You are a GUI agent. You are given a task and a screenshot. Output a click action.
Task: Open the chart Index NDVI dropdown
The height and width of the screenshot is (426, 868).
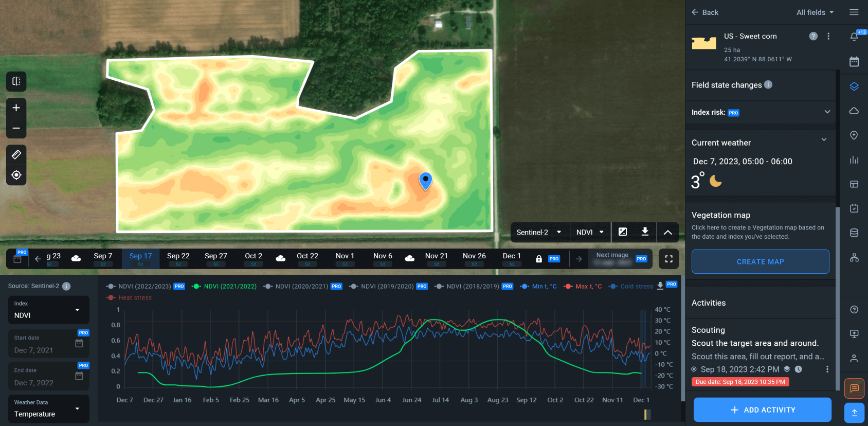[x=48, y=310]
